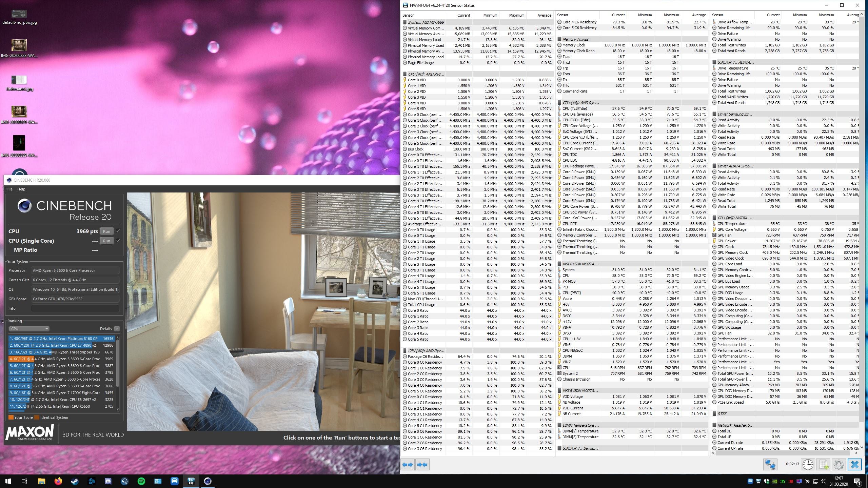This screenshot has height=488, width=868.
Task: Select CPU Package Power sensor row
Action: 633,166
